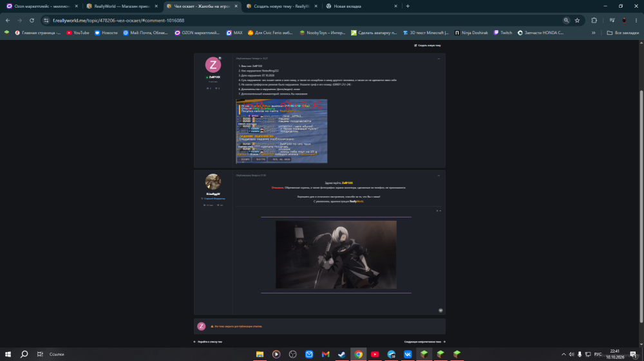Open the Ninja Doshirak bookmark
This screenshot has width=644, height=361.
click(x=471, y=32)
